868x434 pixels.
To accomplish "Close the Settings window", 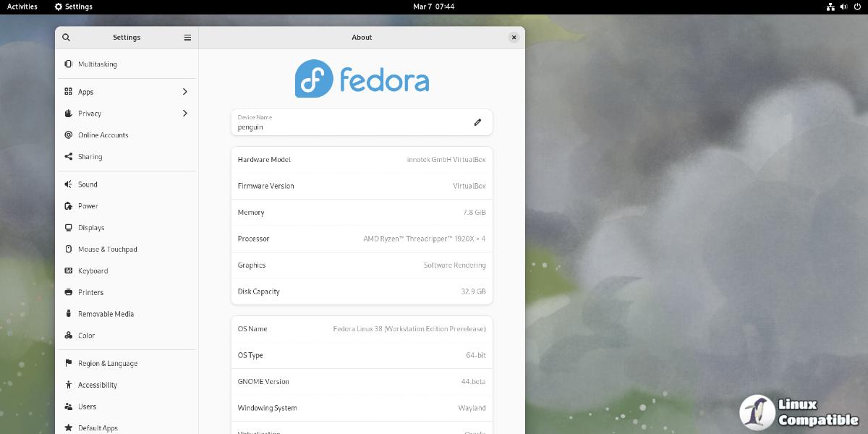I will click(x=514, y=38).
